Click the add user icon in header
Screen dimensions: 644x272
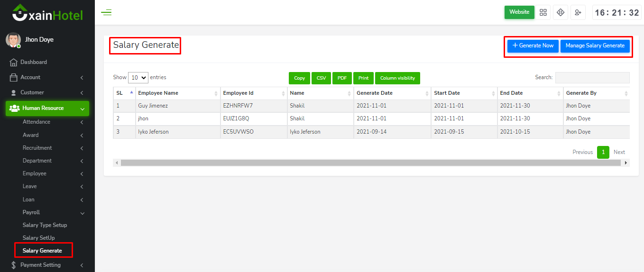pos(578,12)
